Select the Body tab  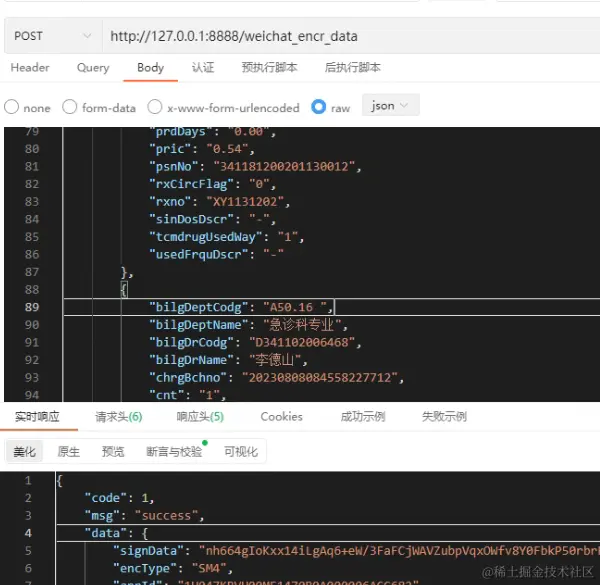[150, 68]
